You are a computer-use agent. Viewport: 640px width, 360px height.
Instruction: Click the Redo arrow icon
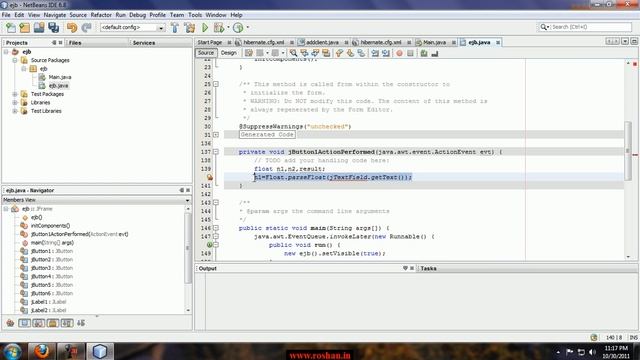coord(86,27)
